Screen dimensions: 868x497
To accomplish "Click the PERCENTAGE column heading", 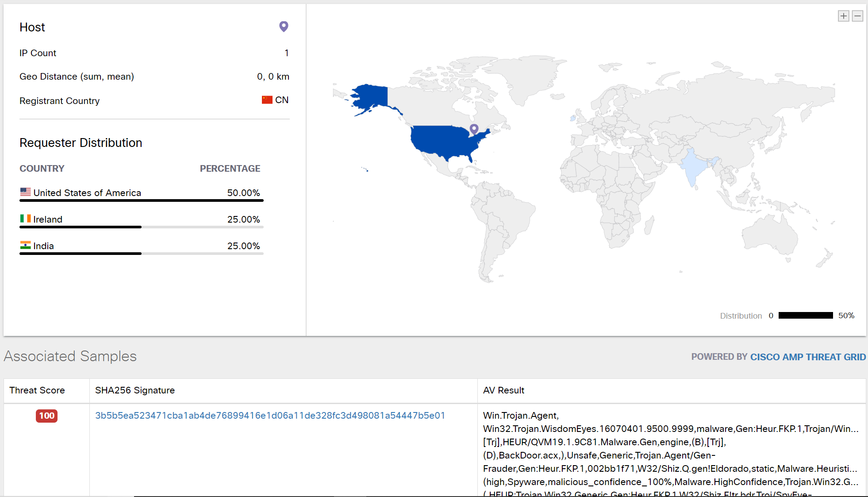I will coord(230,169).
